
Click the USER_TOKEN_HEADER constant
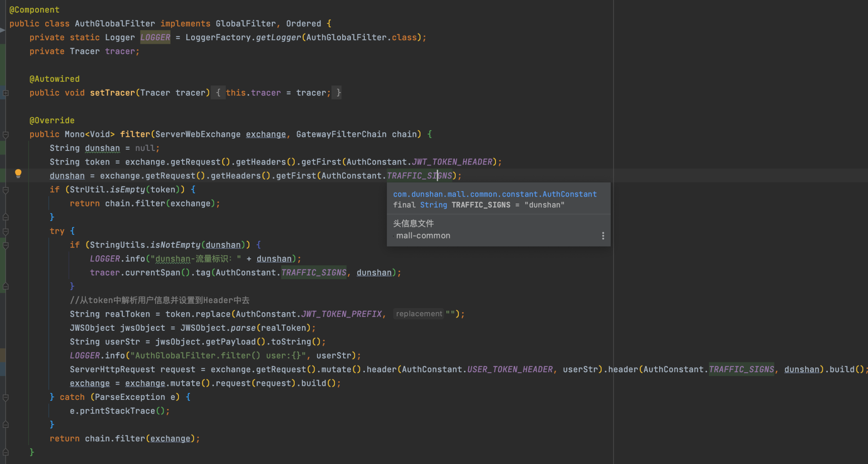coord(509,370)
